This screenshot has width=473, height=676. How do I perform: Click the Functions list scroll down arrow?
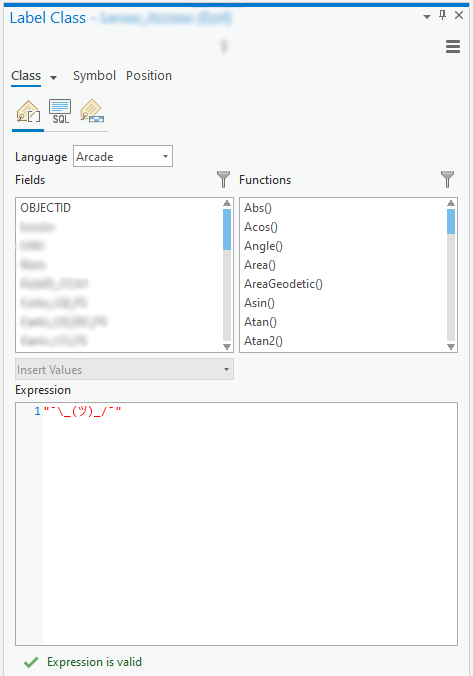click(451, 347)
